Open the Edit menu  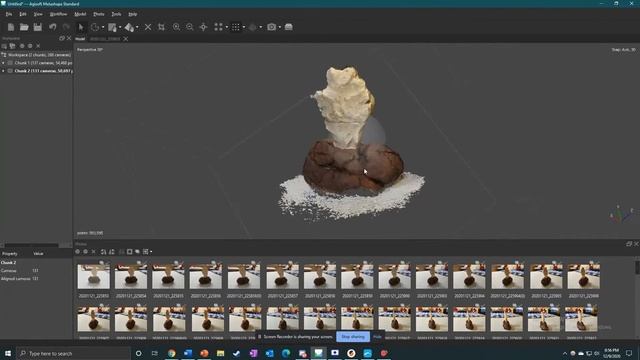click(23, 14)
